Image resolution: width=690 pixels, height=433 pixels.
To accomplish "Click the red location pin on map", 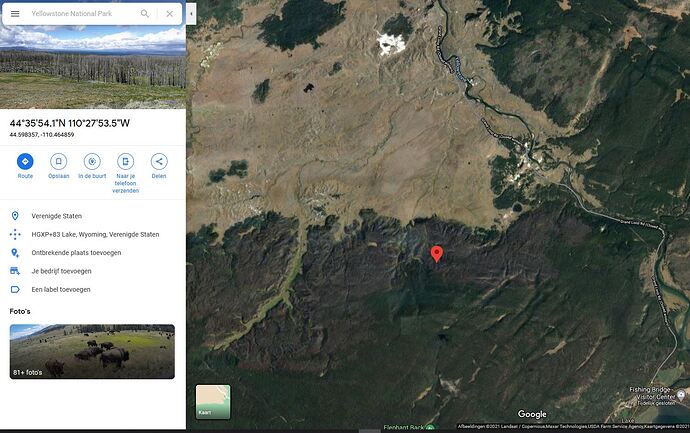I will point(437,254).
